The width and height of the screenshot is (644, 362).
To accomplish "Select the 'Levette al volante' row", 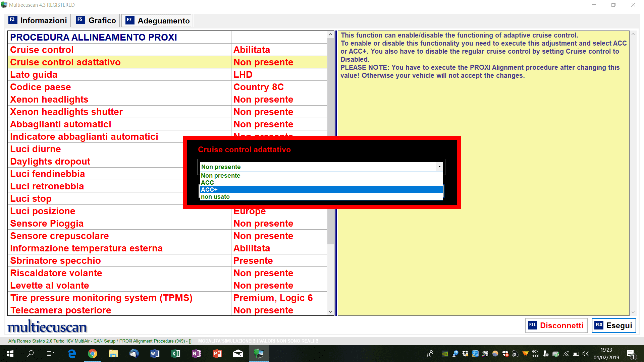I will point(167,285).
